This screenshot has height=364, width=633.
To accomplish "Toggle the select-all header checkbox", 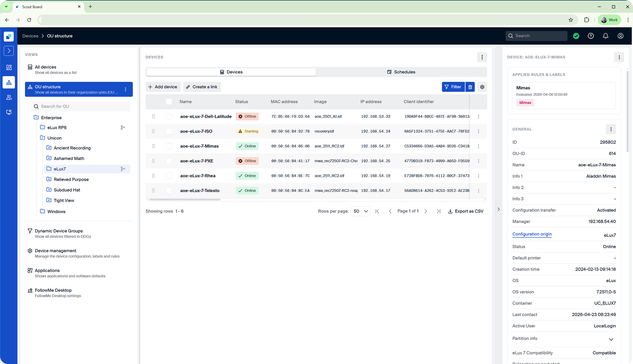I will [x=169, y=102].
